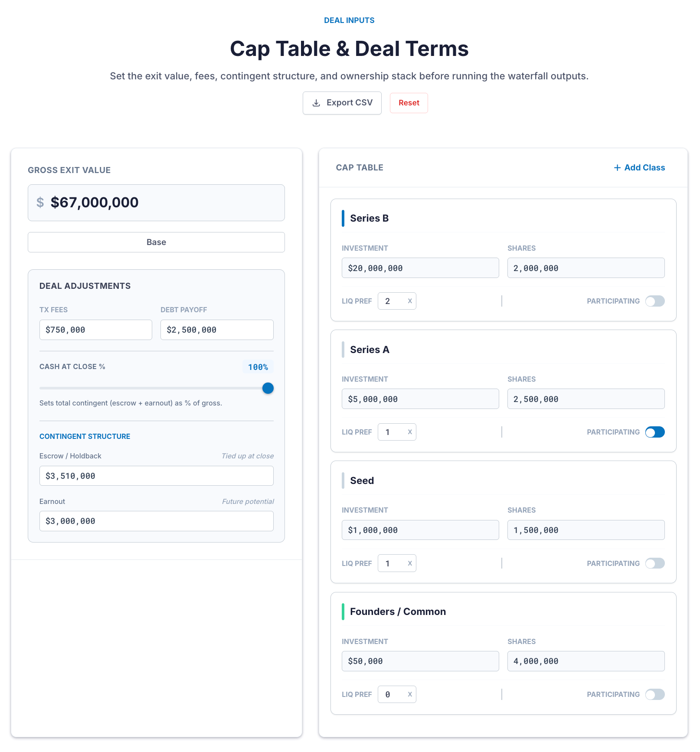Open the Base scenario selector
Image resolution: width=700 pixels, height=752 pixels.
(156, 242)
